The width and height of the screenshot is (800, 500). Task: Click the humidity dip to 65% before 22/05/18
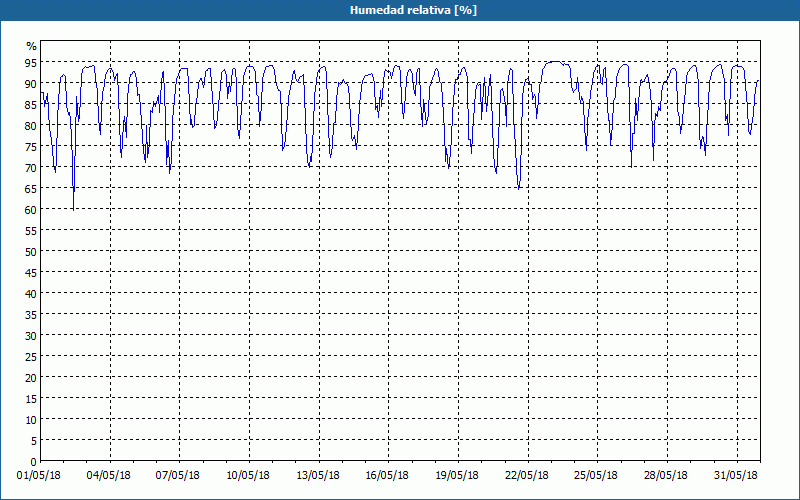click(519, 188)
